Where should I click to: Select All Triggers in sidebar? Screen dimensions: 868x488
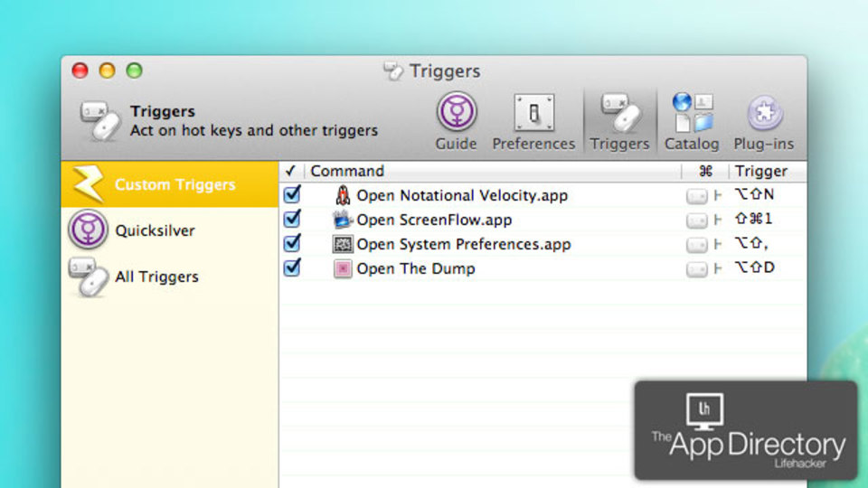coord(169,277)
